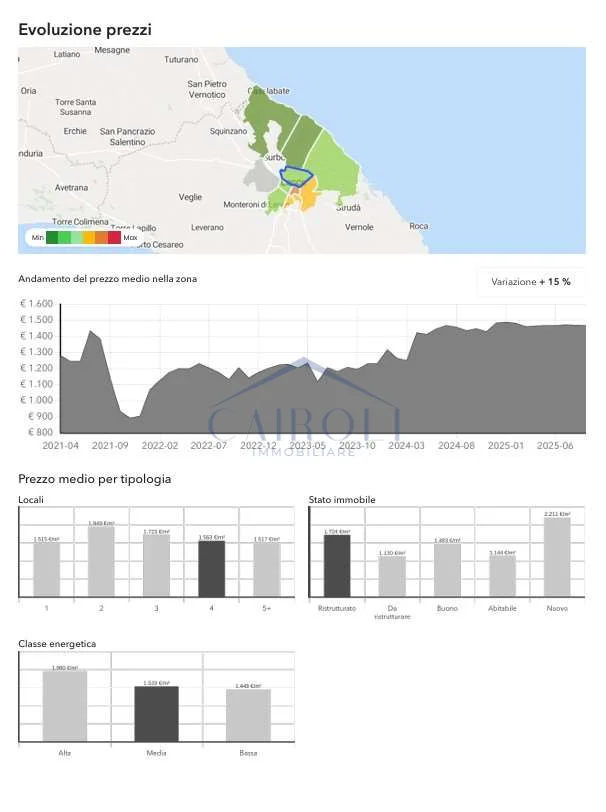Click the bar for 3 locali
The width and height of the screenshot is (606, 812).
click(156, 566)
